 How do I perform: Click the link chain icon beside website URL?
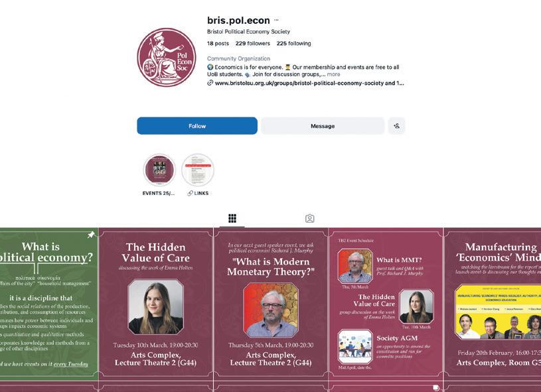coord(210,83)
